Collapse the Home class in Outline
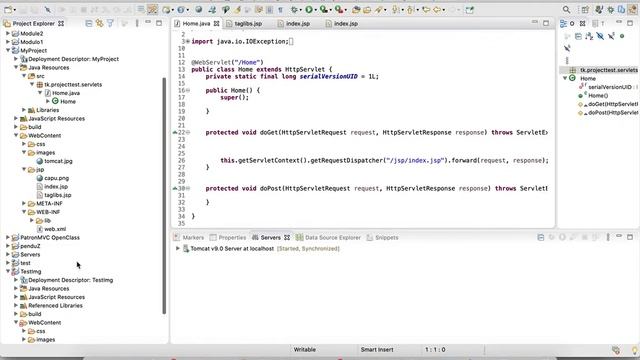This screenshot has width=640, height=360. 565,78
